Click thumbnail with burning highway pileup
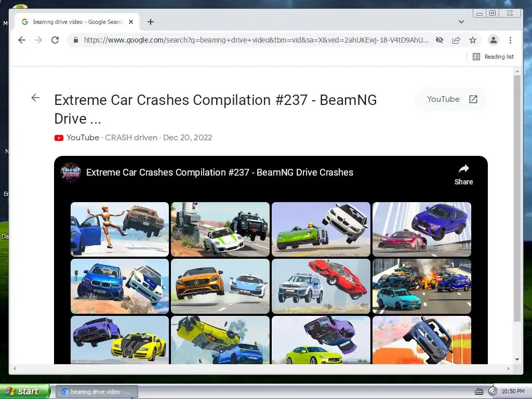This screenshot has width=532, height=399. coord(422,286)
